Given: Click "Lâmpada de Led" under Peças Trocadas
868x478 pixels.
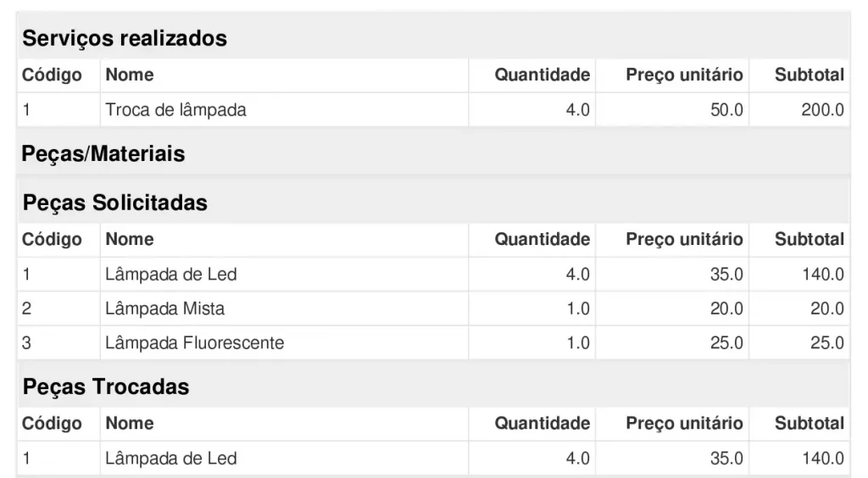Looking at the screenshot, I should point(170,459).
